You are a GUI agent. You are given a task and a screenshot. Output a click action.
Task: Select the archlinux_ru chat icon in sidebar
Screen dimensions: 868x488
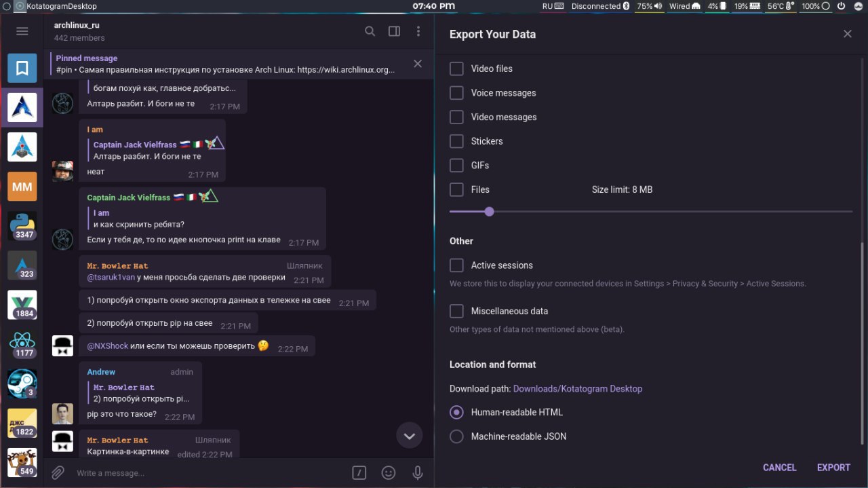(22, 107)
